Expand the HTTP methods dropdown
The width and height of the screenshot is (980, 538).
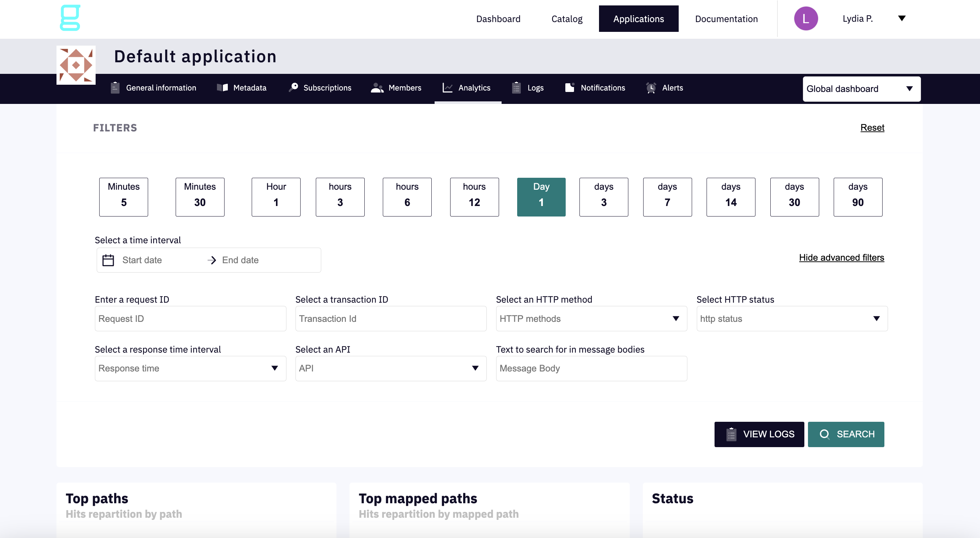point(591,319)
